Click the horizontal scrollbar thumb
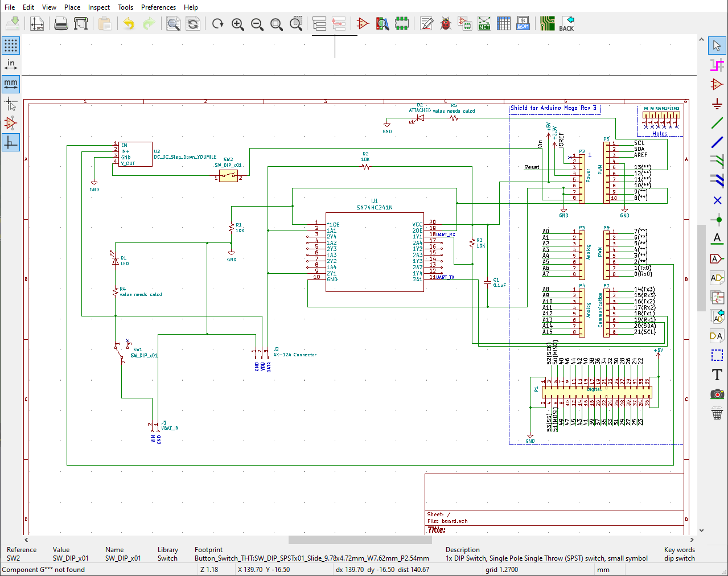The image size is (728, 576). (360, 540)
